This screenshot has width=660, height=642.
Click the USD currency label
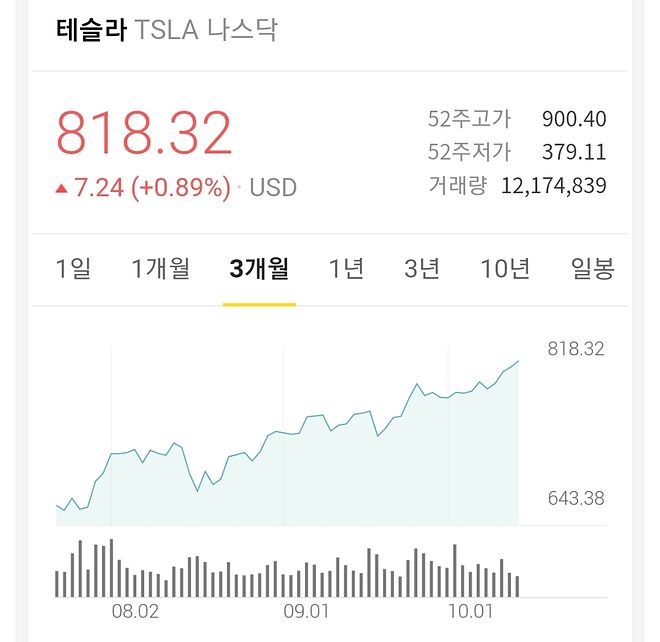pyautogui.click(x=273, y=187)
